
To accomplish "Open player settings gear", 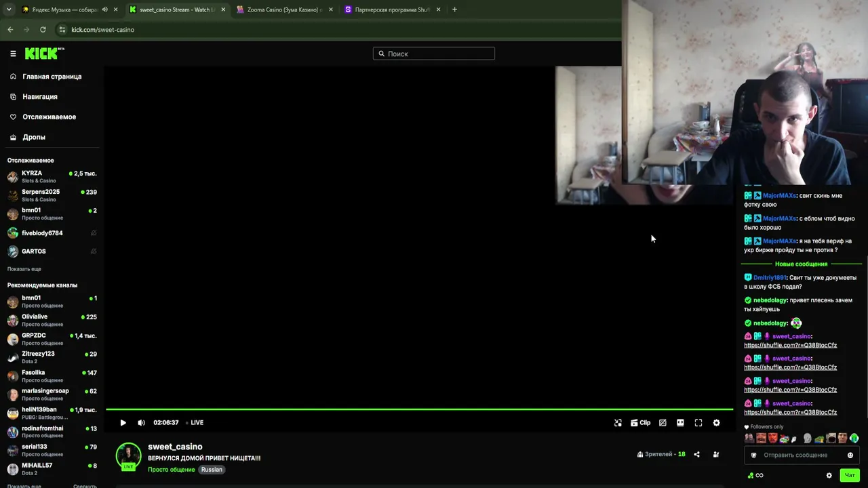I will click(x=716, y=423).
